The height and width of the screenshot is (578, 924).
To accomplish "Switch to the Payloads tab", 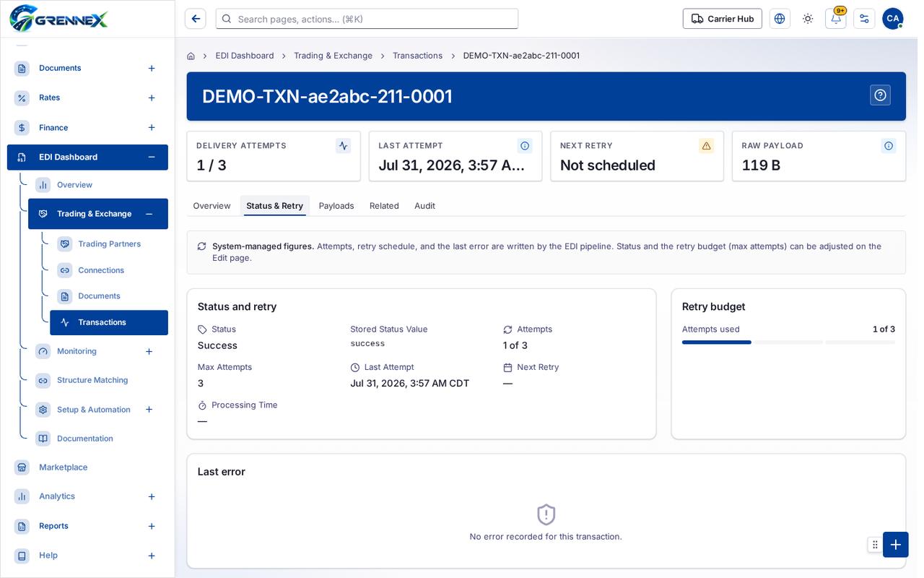I will coord(336,206).
